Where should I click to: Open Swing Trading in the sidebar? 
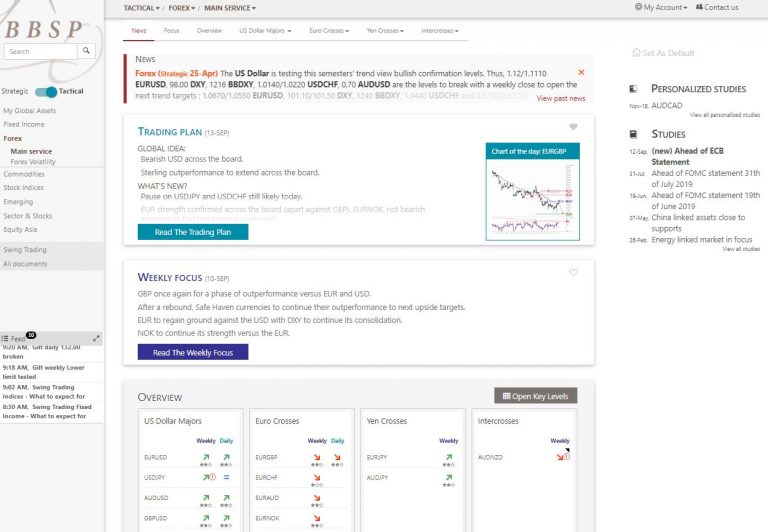pos(25,249)
